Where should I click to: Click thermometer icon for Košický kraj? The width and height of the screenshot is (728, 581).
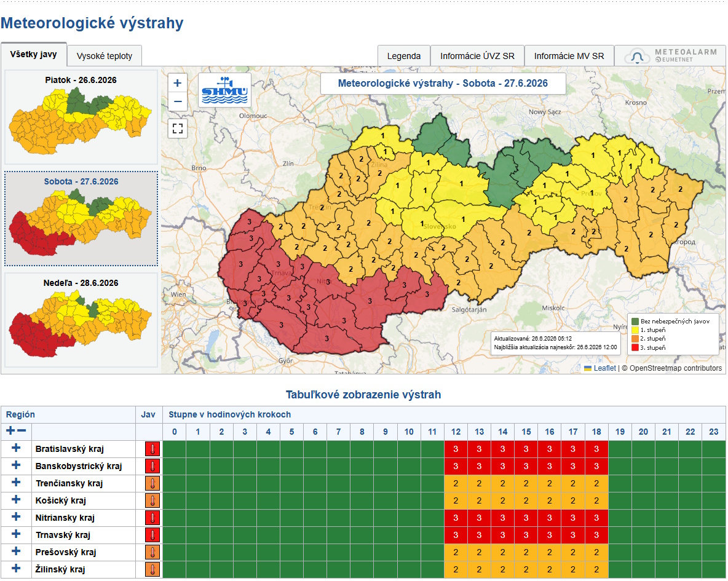152,500
